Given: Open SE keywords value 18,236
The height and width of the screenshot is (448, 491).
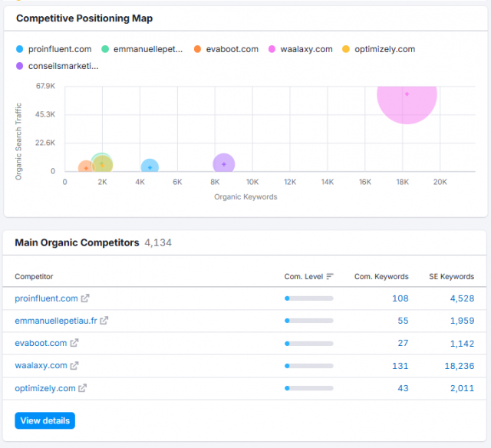Looking at the screenshot, I should tap(460, 366).
